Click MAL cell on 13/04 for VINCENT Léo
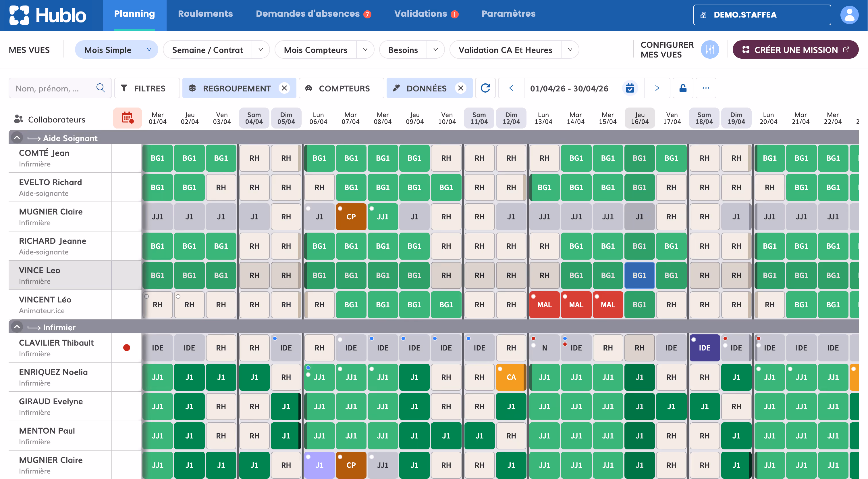Image resolution: width=868 pixels, height=479 pixels. pos(544,304)
